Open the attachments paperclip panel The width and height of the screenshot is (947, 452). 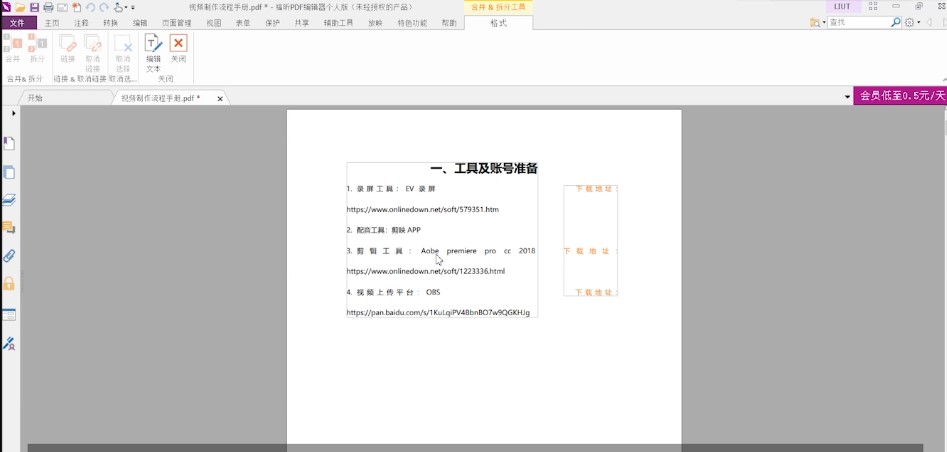point(9,256)
